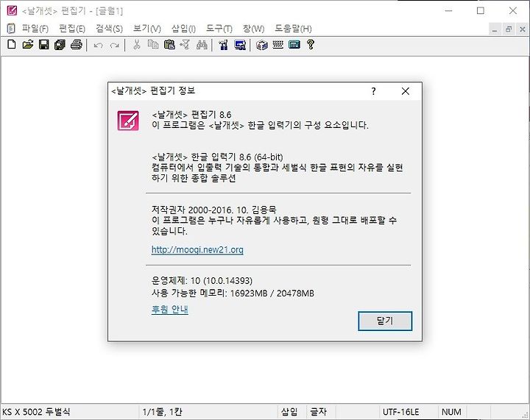Click the pink pencil logo inside the dialog
530x420 pixels.
128,121
